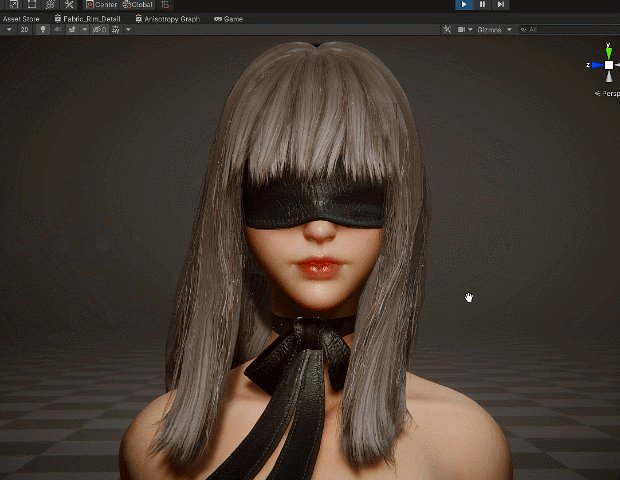Toggle scene audio speaker icon
Screen dimensions: 620x480
58,30
